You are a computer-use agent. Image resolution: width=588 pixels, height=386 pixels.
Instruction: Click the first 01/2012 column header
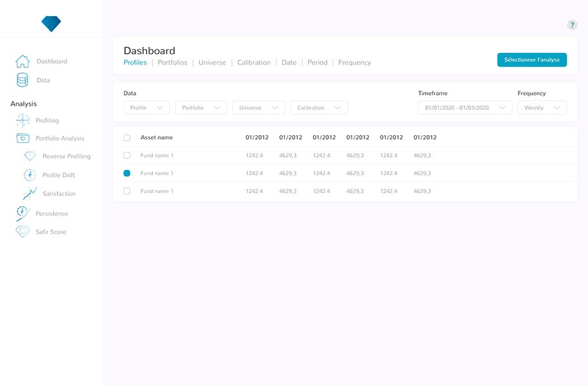[x=257, y=137]
